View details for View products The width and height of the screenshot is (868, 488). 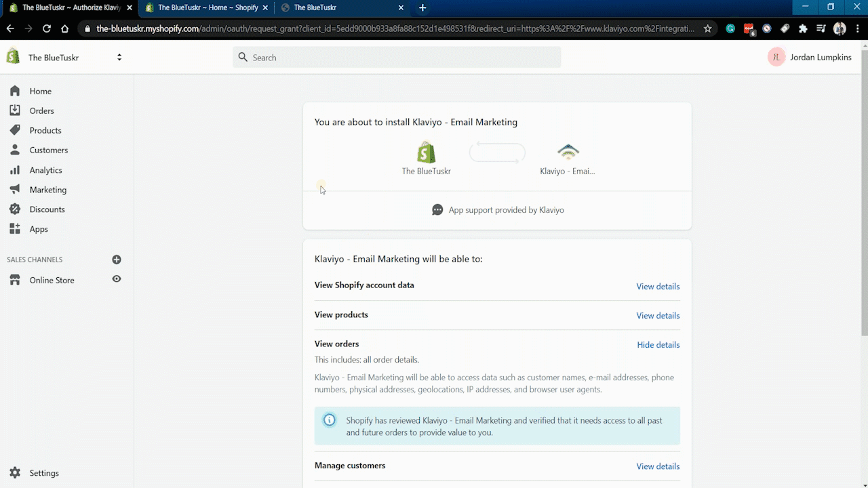[x=658, y=316]
